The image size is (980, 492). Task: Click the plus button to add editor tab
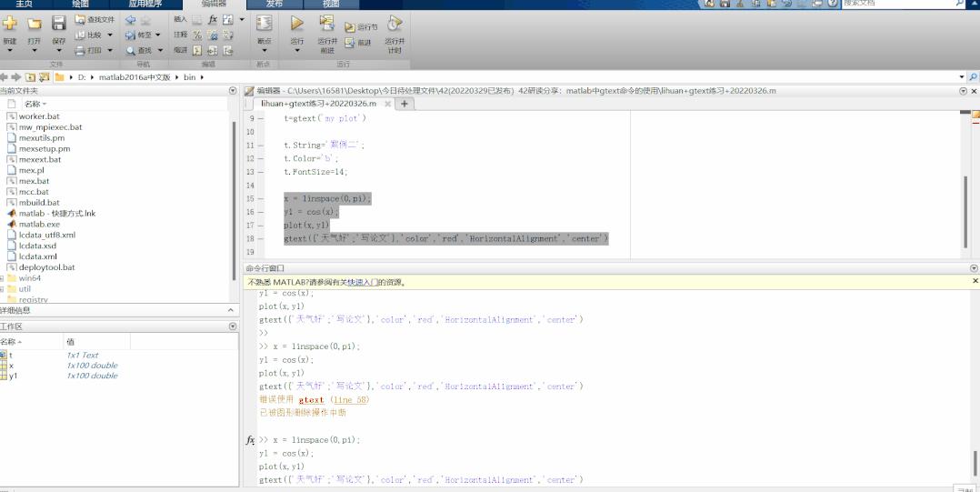(405, 104)
